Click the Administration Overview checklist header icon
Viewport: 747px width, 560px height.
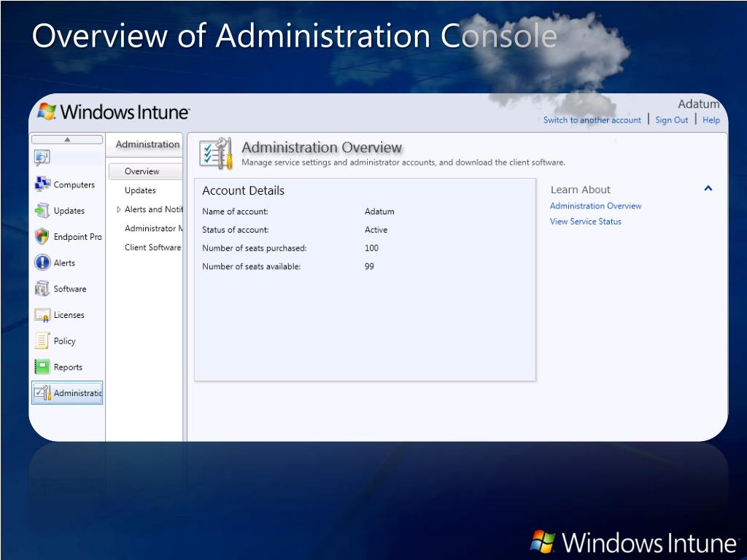[216, 153]
